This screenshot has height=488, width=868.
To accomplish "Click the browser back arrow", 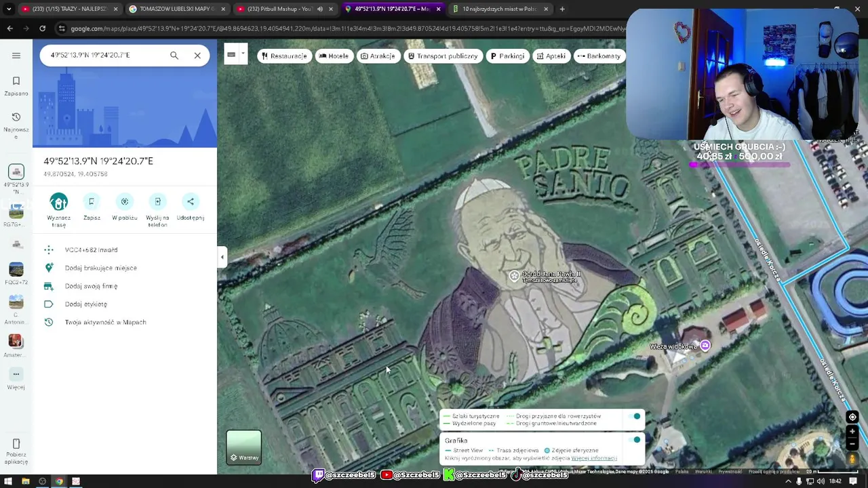I will point(9,28).
